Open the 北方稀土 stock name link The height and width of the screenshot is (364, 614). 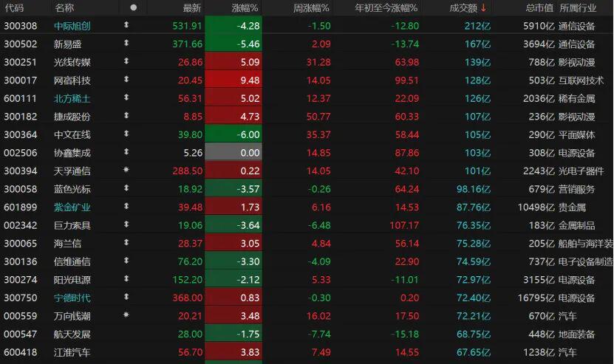[72, 98]
